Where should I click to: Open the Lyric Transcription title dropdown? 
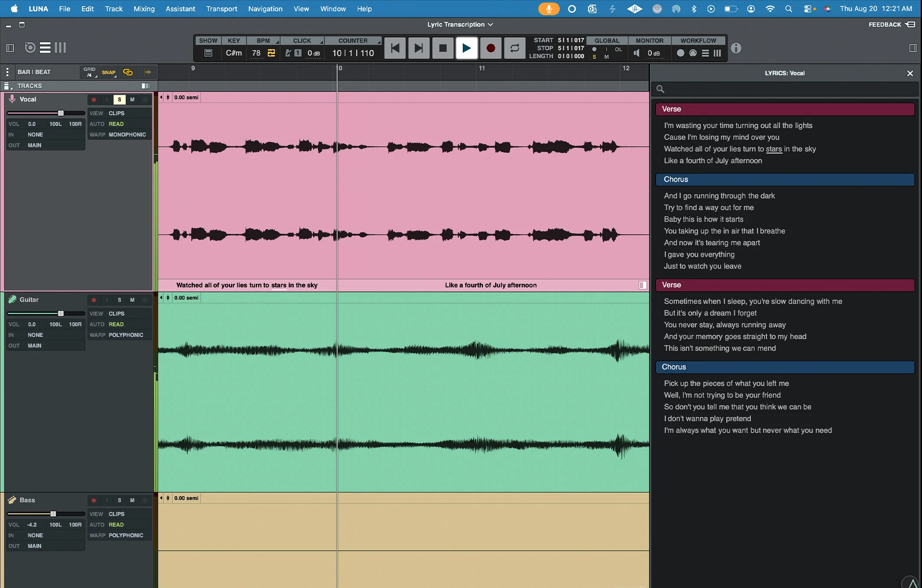[460, 25]
